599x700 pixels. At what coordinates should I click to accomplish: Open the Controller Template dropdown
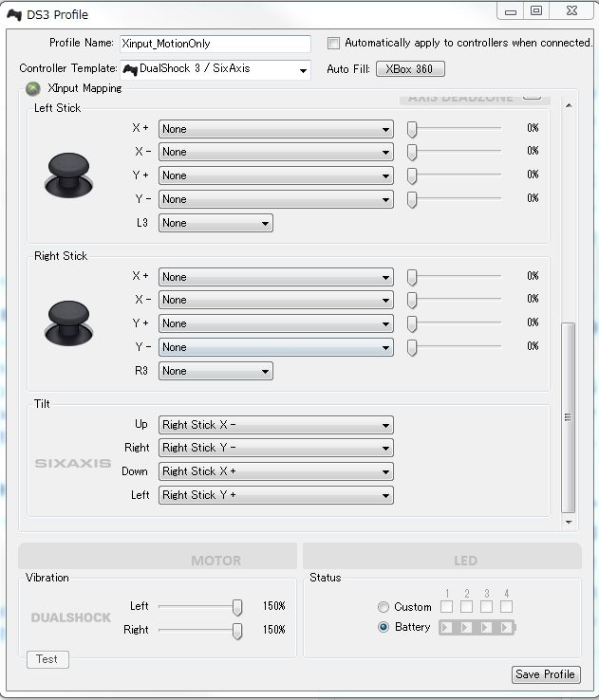click(215, 69)
